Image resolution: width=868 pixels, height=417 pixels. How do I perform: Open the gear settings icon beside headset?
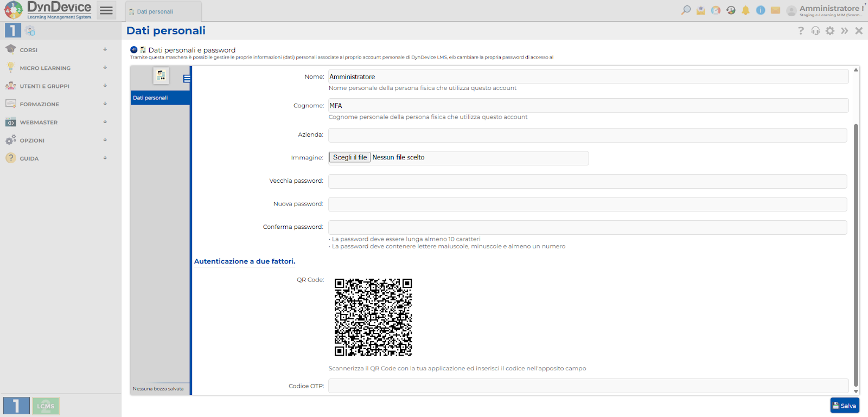click(x=830, y=31)
